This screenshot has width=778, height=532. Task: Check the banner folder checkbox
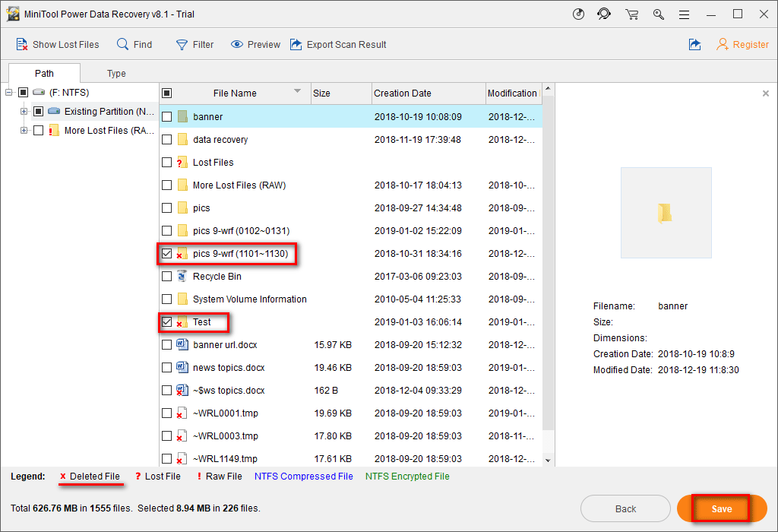pyautogui.click(x=166, y=116)
